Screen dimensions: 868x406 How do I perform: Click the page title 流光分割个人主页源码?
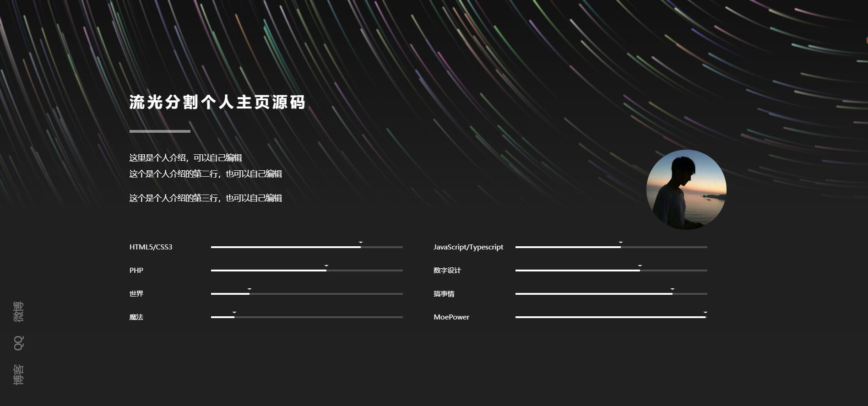pos(217,102)
